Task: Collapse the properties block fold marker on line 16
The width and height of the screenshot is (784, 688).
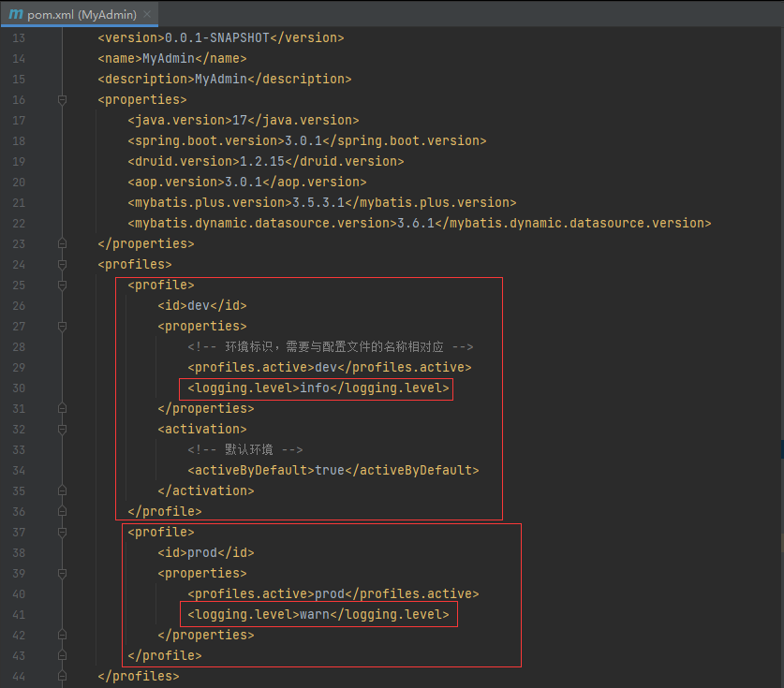Action: [x=62, y=100]
